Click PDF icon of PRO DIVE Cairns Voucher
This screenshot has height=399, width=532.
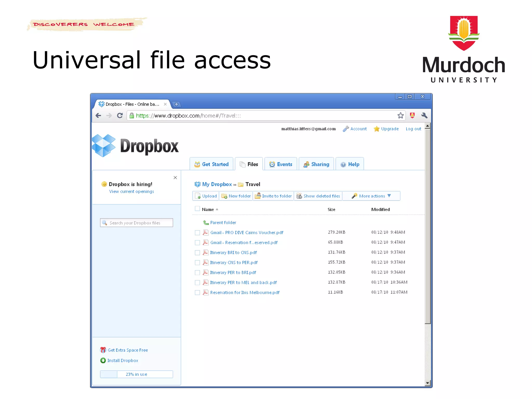[205, 232]
